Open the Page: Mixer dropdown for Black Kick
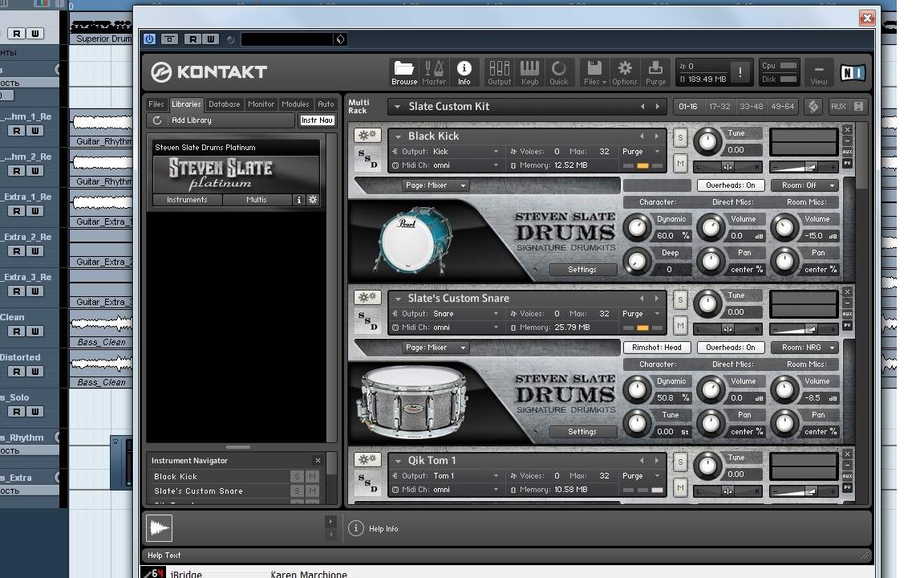Viewport: 924px width, 578px height. 436,185
